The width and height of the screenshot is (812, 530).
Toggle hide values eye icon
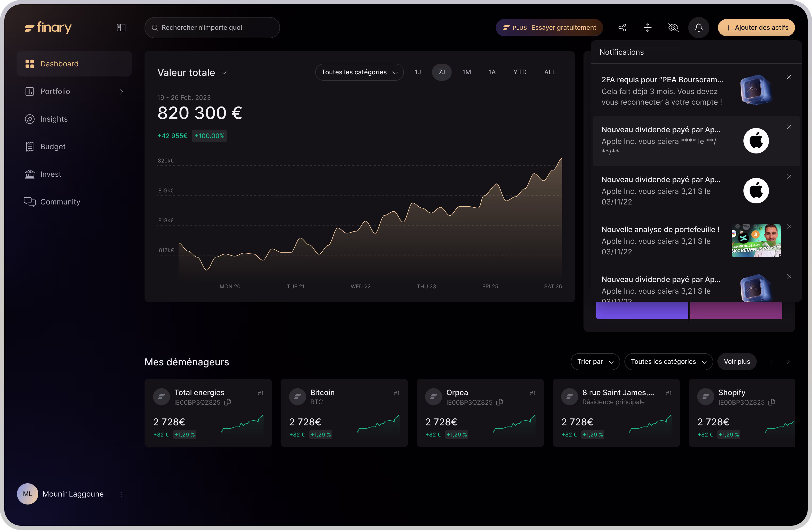pos(673,28)
